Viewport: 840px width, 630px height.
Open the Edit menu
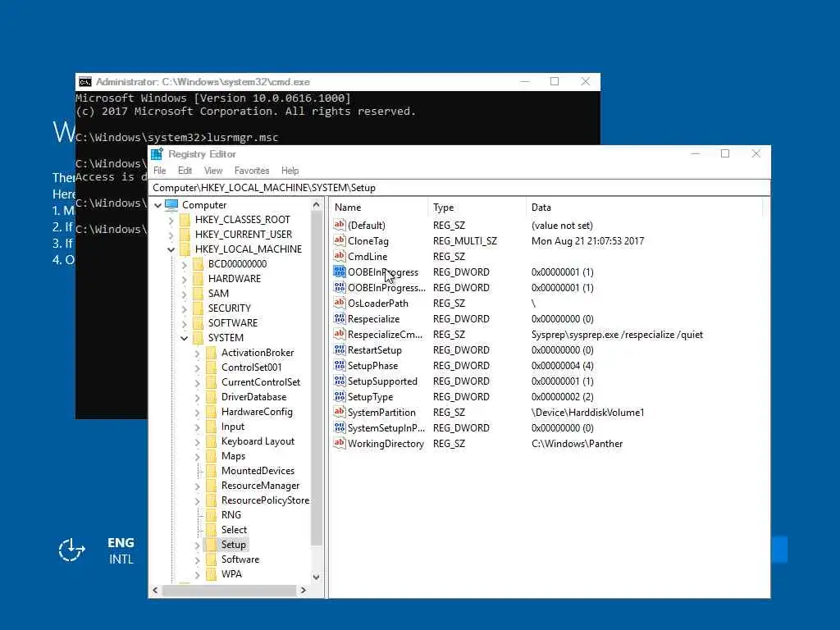(x=185, y=171)
